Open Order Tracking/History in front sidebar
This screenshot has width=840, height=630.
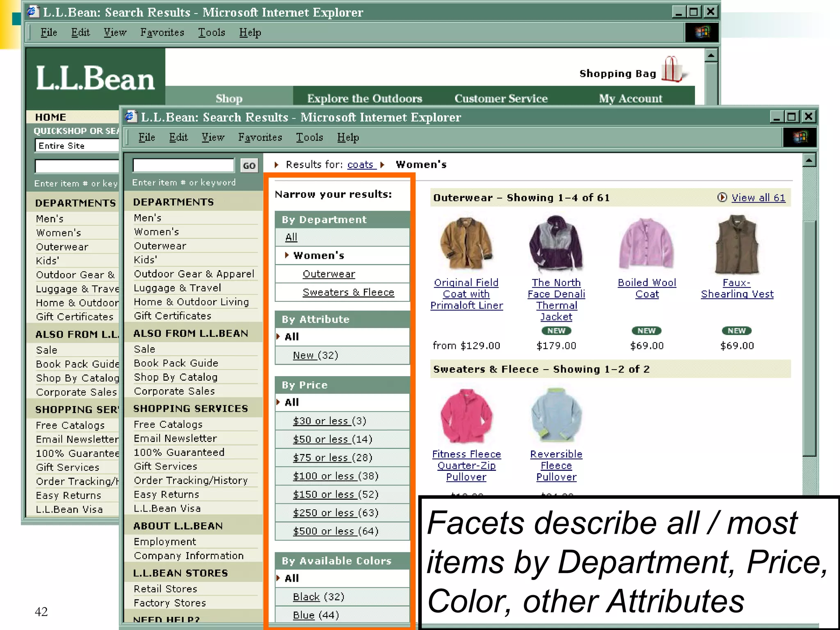coord(191,480)
